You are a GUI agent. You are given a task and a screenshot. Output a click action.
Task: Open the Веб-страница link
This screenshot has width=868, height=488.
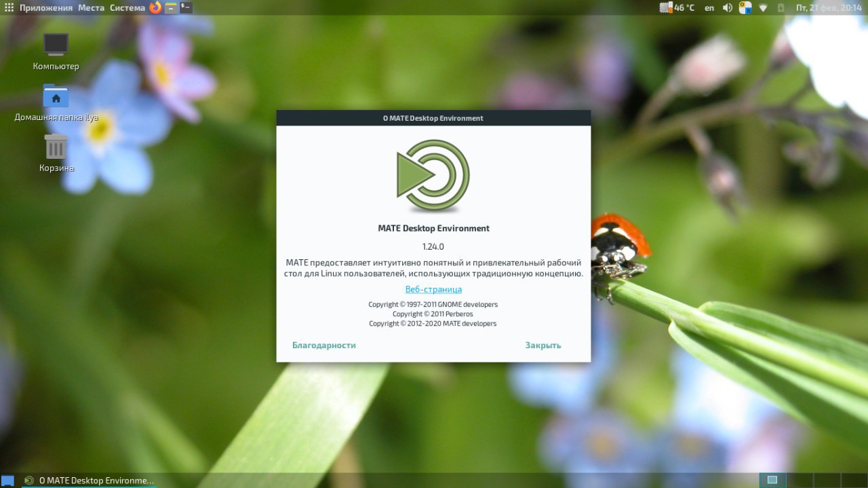coord(433,289)
